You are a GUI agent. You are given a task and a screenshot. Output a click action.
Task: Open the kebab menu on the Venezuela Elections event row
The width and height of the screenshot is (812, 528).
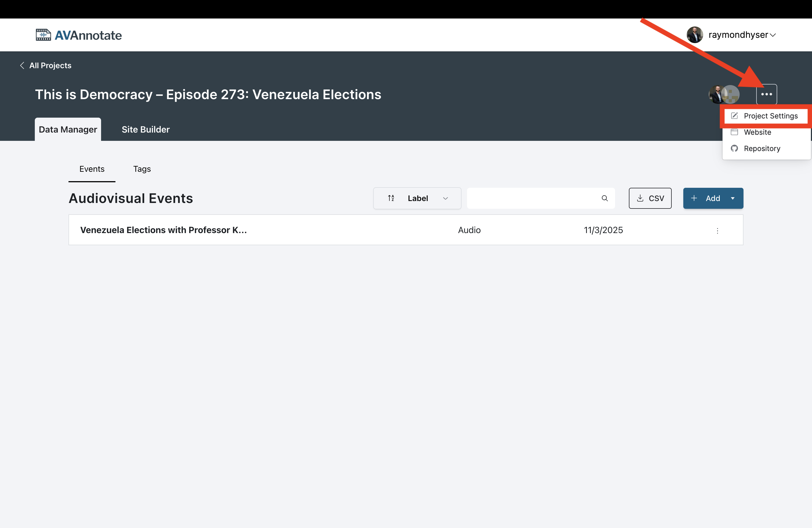tap(718, 231)
